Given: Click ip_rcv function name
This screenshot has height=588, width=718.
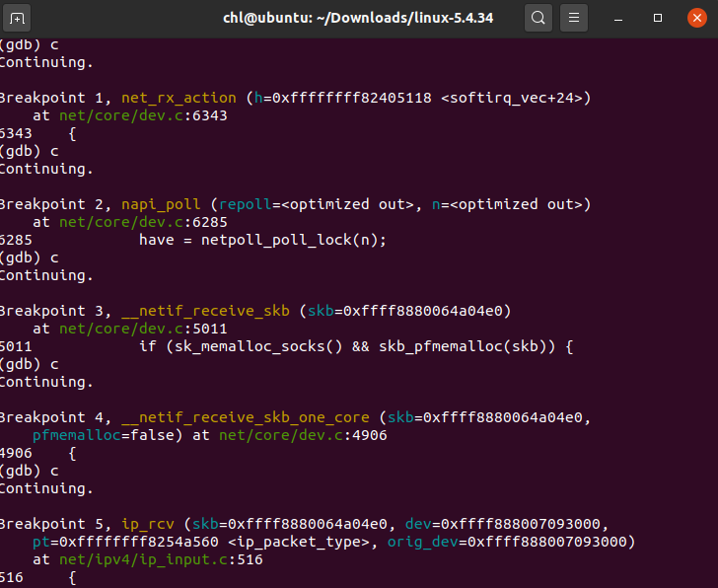Looking at the screenshot, I should [x=148, y=524].
